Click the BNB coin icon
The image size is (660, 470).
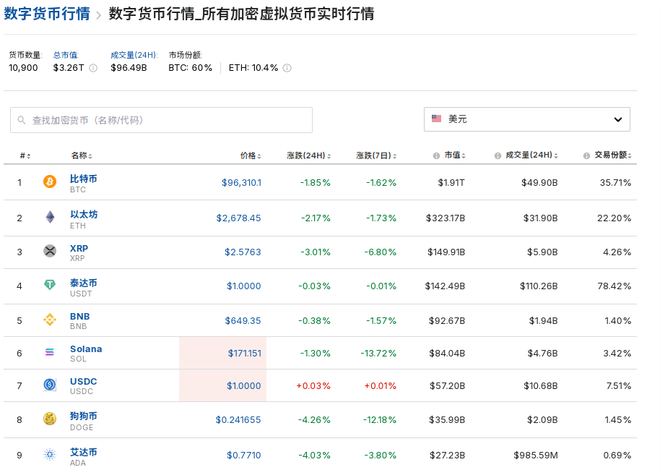[x=50, y=320]
